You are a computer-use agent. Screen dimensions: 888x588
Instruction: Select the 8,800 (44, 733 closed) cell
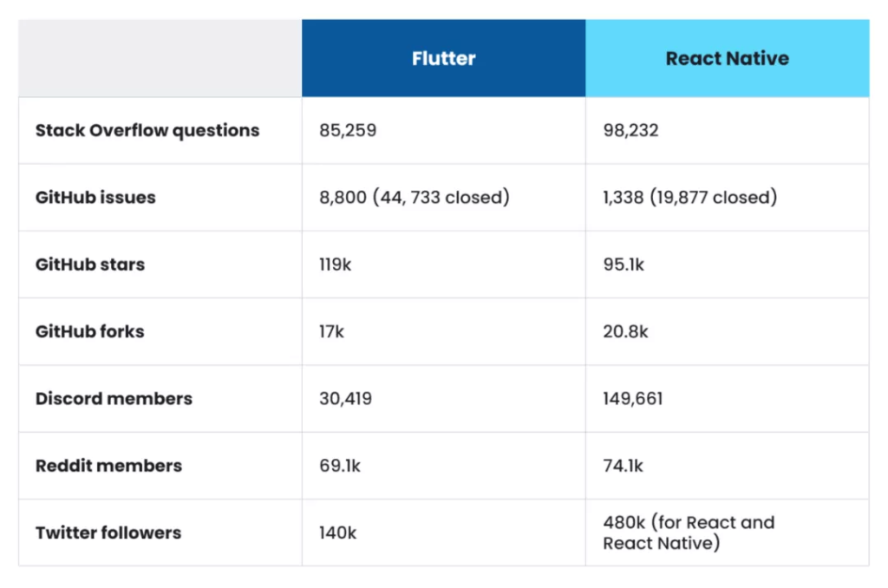(415, 197)
